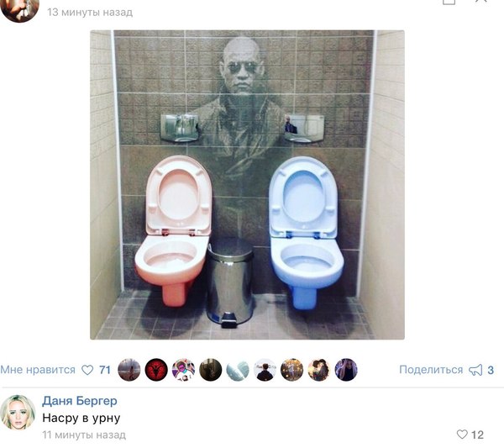Click the sixth liker avatar on white background
Viewport: 504px width, 448px height.
pos(265,370)
